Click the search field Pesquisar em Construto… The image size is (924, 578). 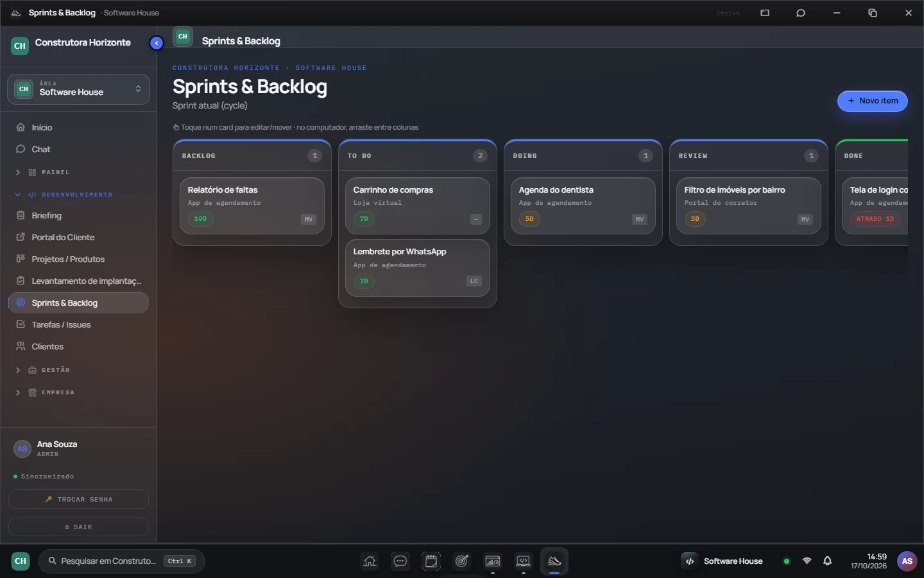click(122, 561)
